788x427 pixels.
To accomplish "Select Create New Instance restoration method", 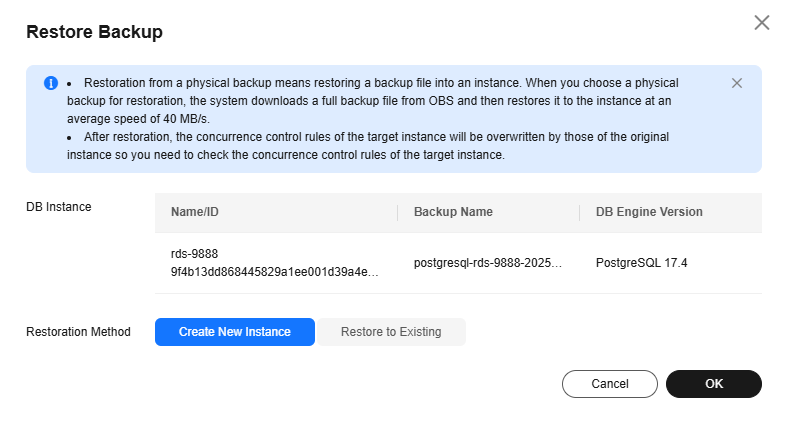I will [235, 332].
